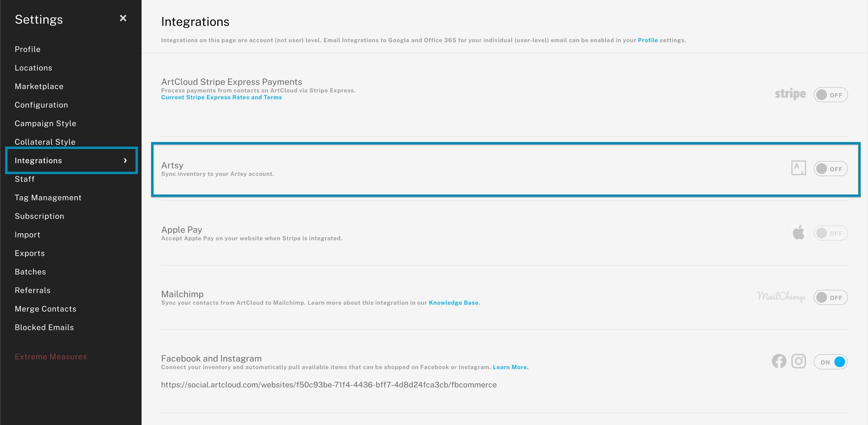Open the Mailchimp Knowledge Base link
Viewport: 868px width, 425px height.
(x=453, y=303)
